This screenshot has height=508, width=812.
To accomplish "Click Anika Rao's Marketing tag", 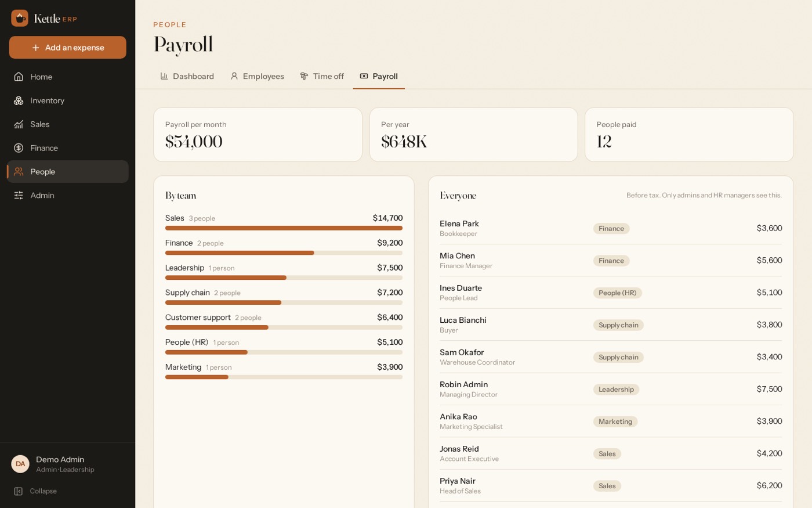I will click(x=615, y=421).
